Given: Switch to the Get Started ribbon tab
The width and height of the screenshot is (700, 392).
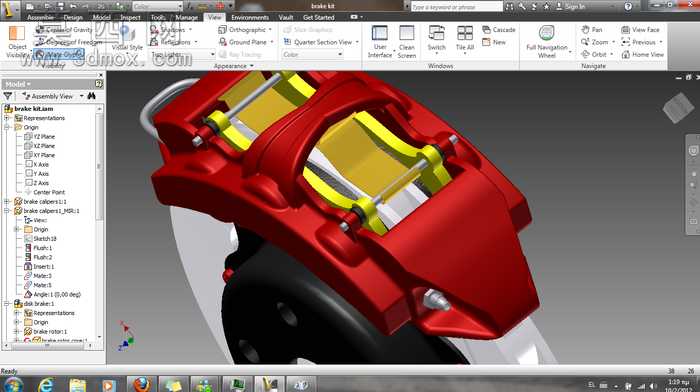Looking at the screenshot, I should click(318, 17).
